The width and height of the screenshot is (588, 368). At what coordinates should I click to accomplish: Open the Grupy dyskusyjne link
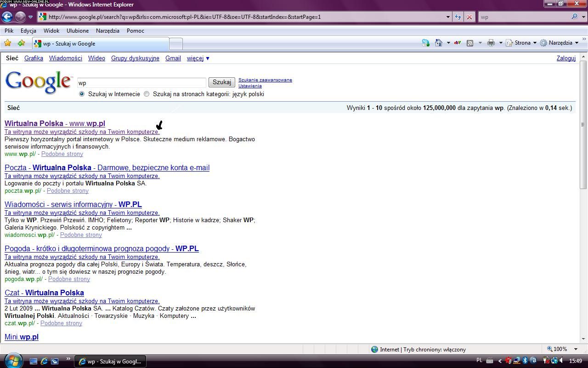tap(135, 58)
